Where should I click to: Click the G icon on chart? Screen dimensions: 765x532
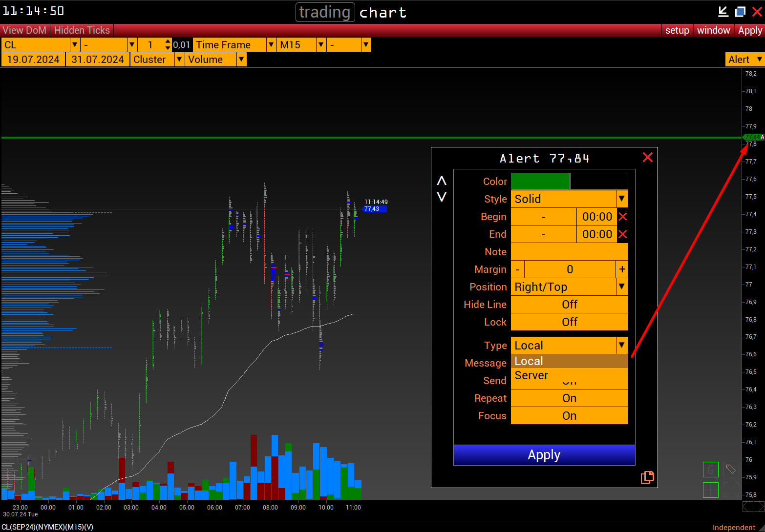(710, 470)
